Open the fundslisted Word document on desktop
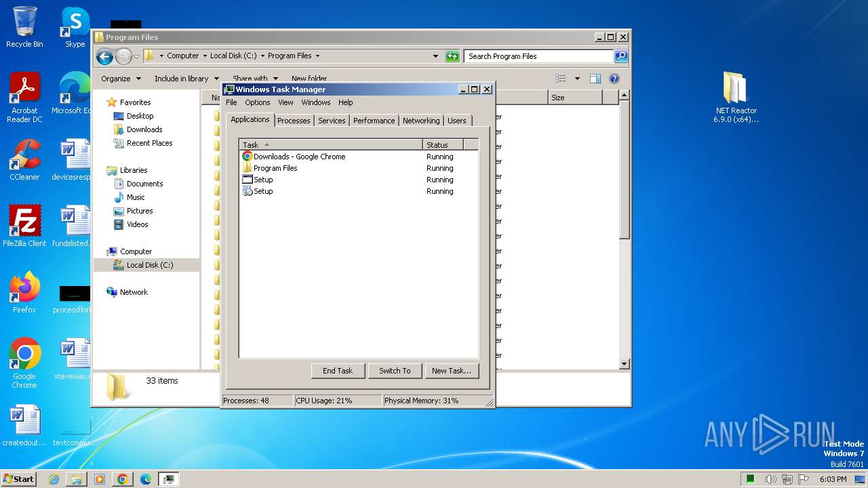The height and width of the screenshot is (488, 868). click(x=73, y=226)
